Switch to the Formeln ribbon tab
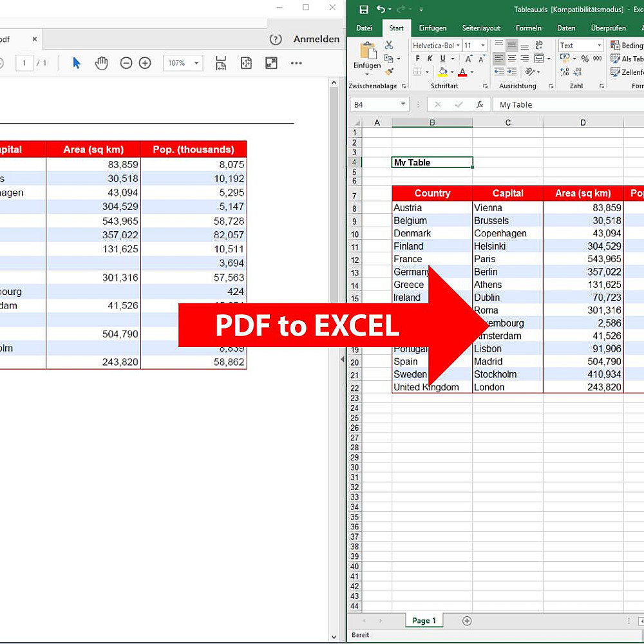 [529, 28]
